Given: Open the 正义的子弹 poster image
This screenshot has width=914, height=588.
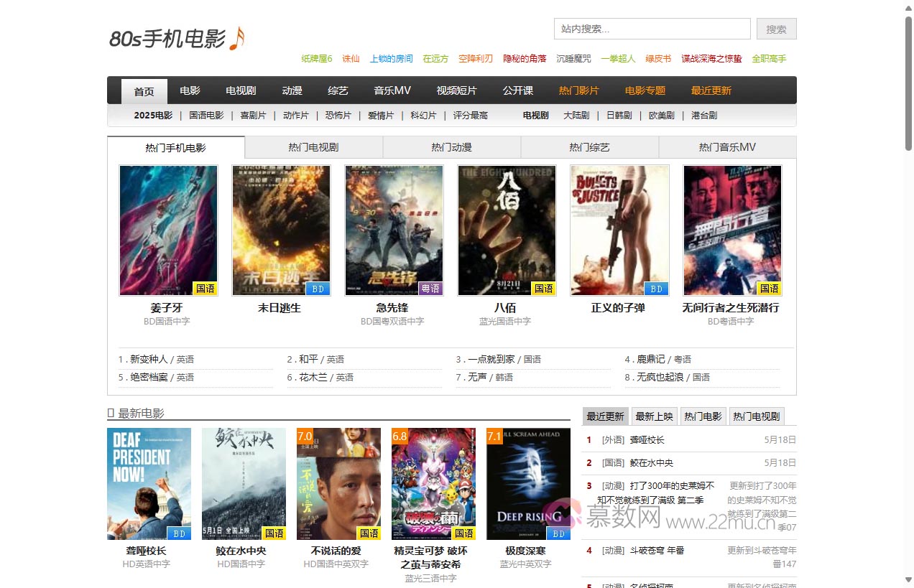Looking at the screenshot, I should 619,230.
